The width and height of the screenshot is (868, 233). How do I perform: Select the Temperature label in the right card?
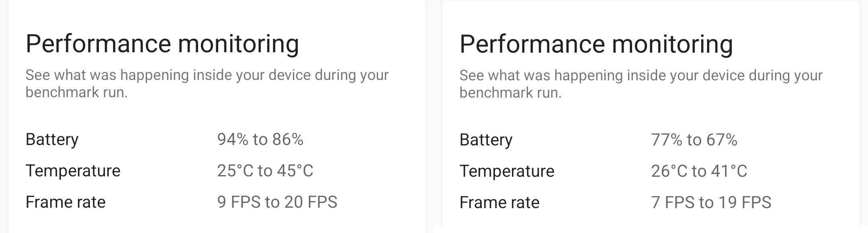507,171
